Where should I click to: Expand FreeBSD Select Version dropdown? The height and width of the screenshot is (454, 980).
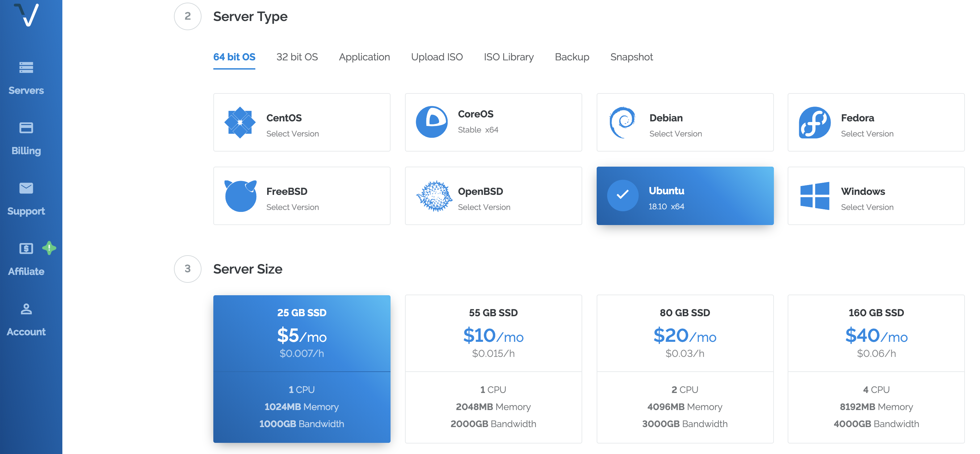tap(292, 207)
